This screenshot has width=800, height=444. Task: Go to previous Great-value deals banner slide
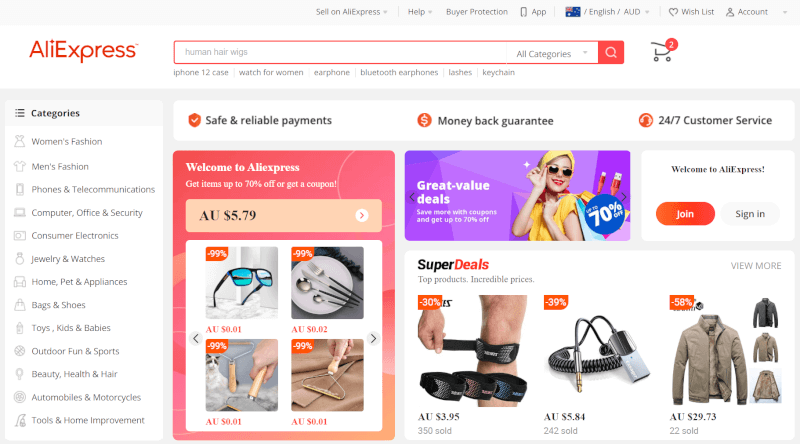coord(412,196)
